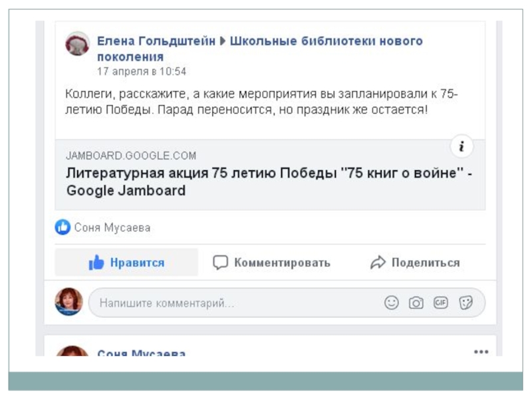
Task: Click your avatar beside the comment box
Action: click(x=69, y=302)
